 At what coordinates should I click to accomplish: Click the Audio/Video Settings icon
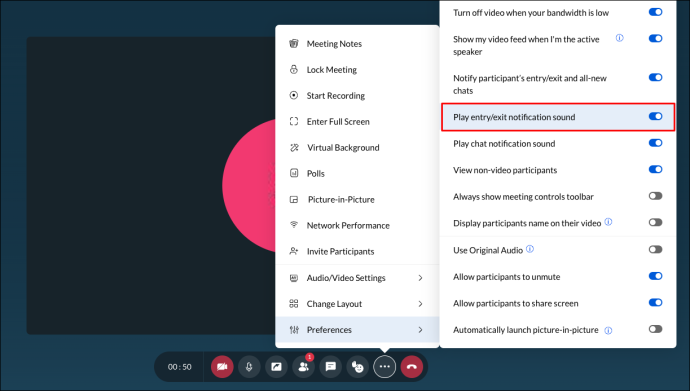click(x=294, y=278)
